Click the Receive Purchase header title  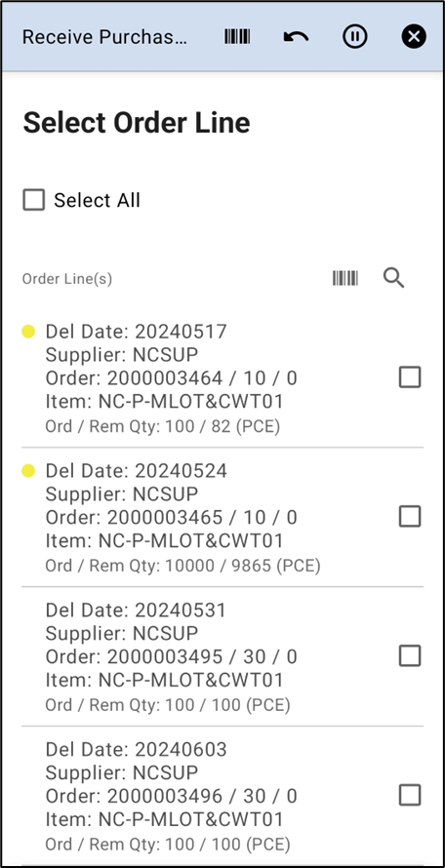104,37
